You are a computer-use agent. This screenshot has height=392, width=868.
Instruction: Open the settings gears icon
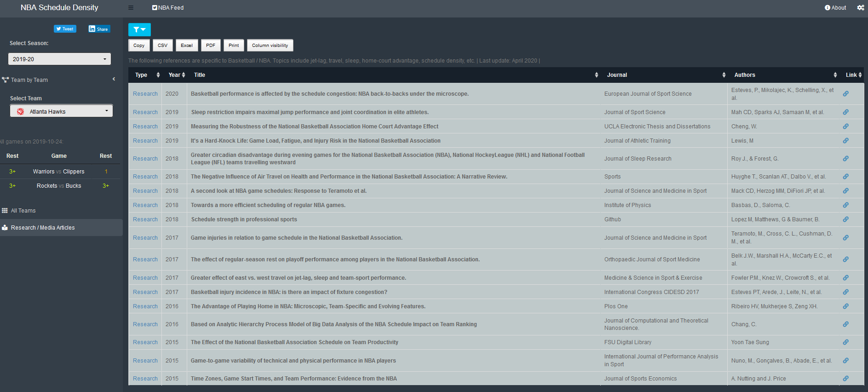coord(860,8)
